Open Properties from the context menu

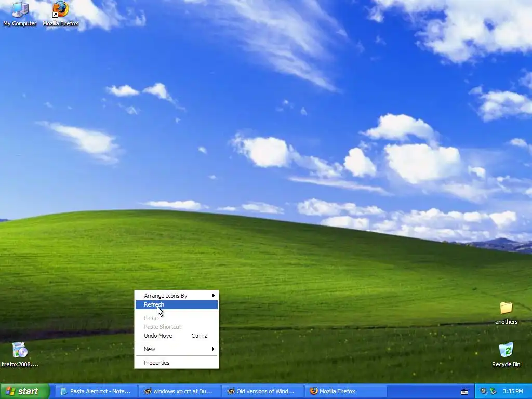click(177, 363)
